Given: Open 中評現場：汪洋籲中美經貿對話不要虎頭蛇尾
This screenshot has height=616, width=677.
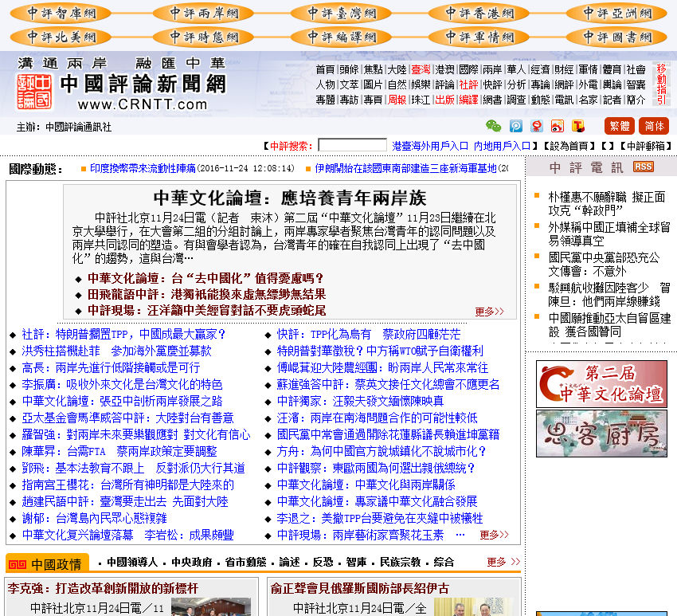Looking at the screenshot, I should pos(206,310).
